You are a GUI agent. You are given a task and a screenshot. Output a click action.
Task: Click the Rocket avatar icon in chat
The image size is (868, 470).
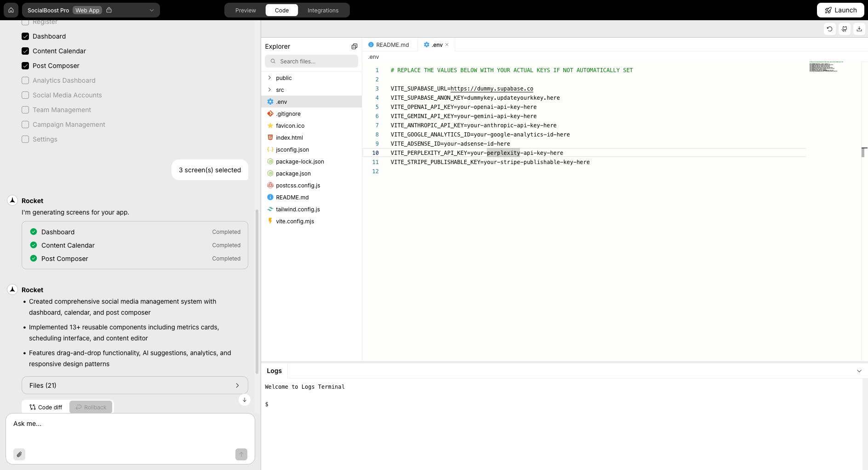click(x=12, y=200)
